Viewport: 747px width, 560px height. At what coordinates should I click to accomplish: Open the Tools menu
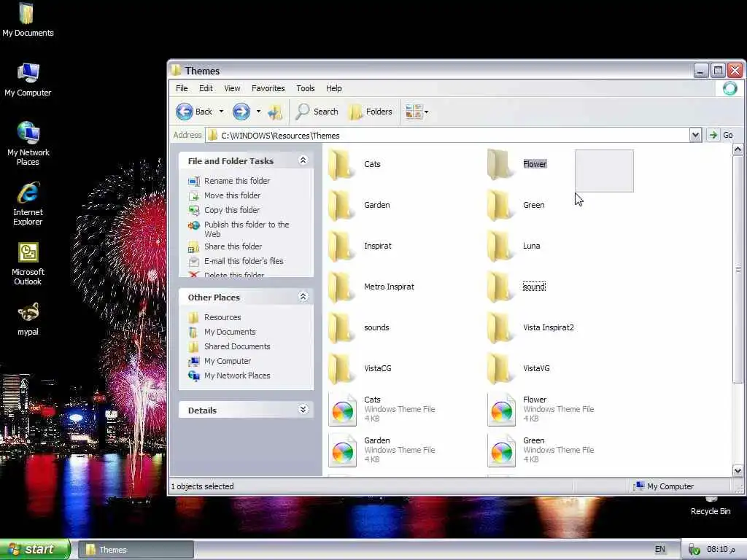(x=306, y=88)
